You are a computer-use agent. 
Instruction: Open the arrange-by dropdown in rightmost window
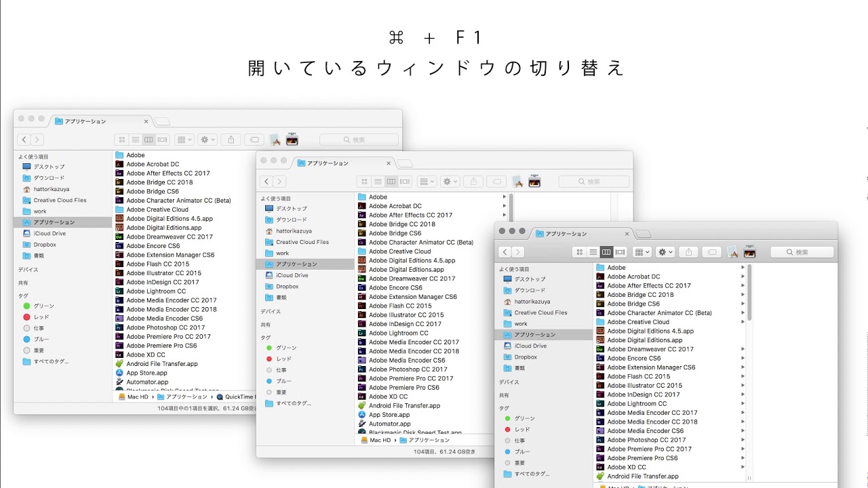click(642, 252)
